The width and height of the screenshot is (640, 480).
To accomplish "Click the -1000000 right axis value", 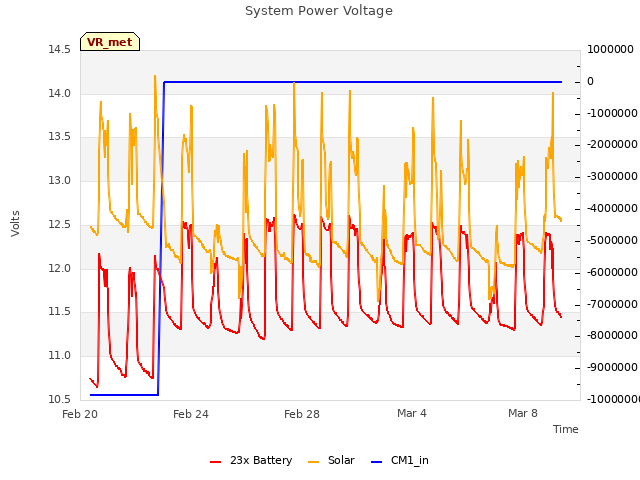I will coord(612,113).
